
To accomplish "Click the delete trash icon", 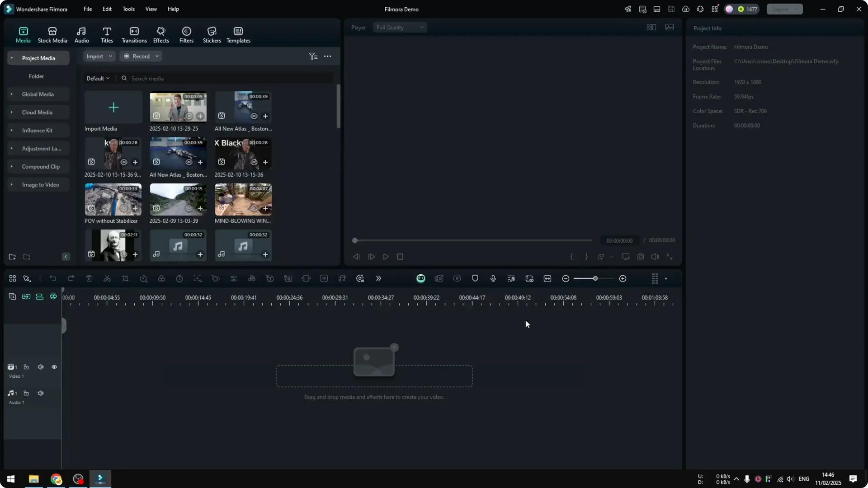I will [x=89, y=278].
